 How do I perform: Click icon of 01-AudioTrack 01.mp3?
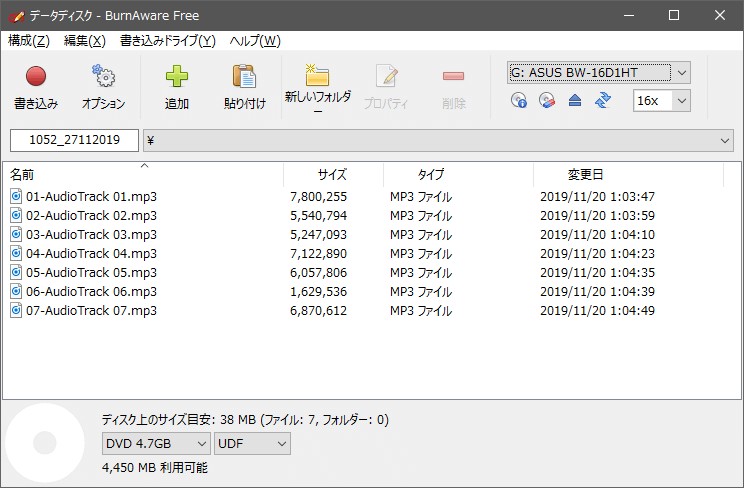pos(16,196)
